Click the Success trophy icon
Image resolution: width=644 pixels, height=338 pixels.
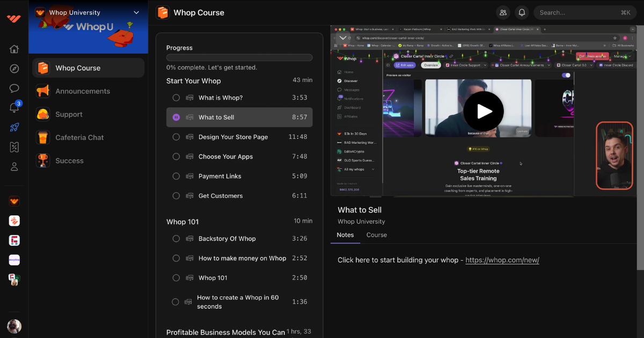click(43, 160)
